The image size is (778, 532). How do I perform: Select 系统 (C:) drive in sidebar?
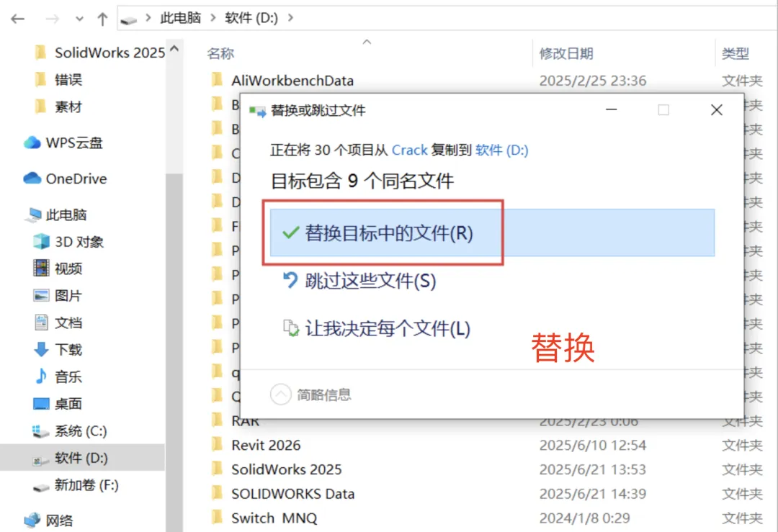pyautogui.click(x=69, y=431)
